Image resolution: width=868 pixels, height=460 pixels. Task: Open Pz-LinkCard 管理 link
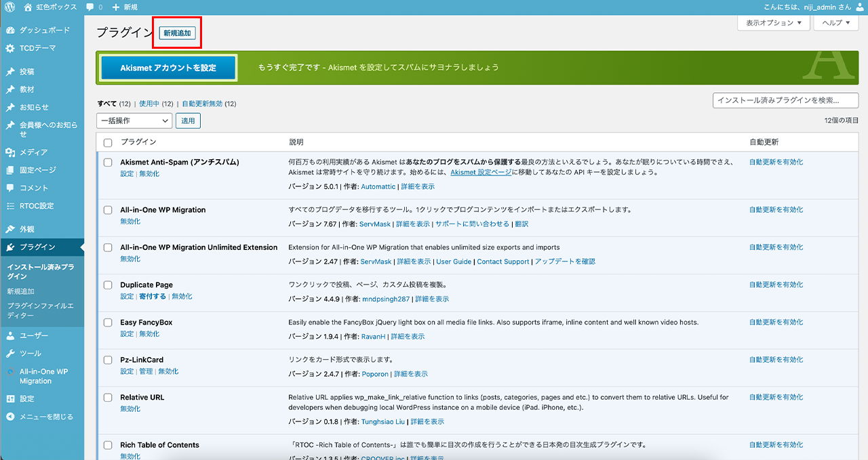pos(146,371)
